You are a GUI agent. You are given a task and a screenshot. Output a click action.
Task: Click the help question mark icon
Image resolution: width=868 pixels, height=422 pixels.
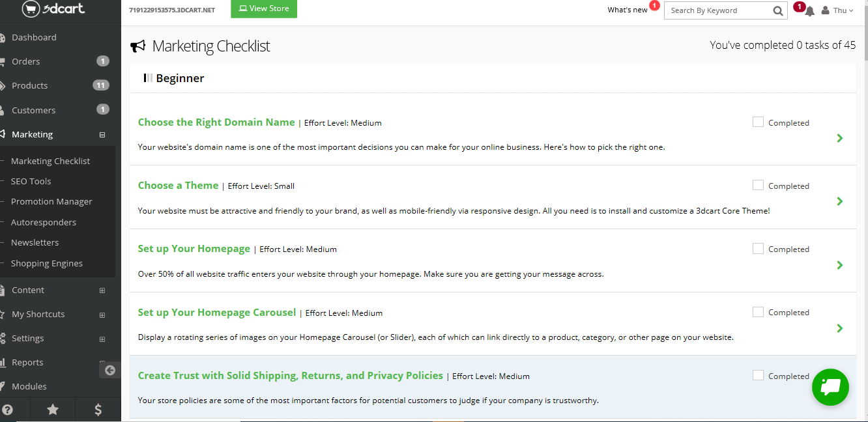[8, 410]
